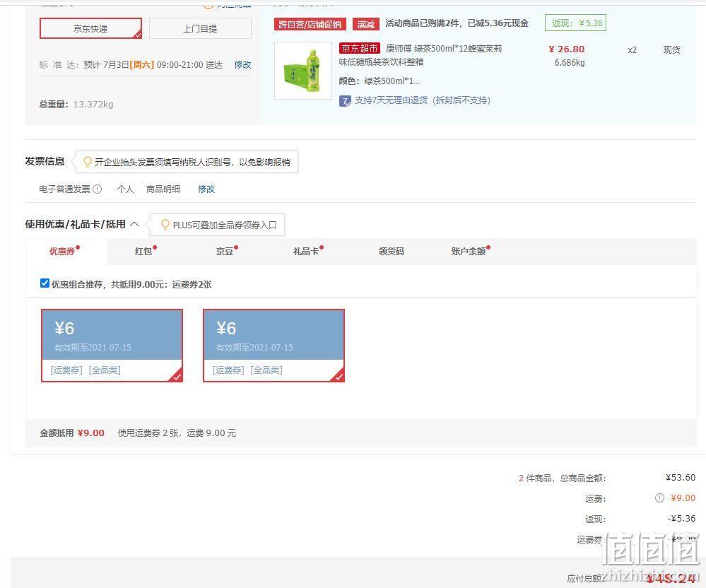Click the info icon next to 电子普通发票
706x588 pixels.
(98, 189)
